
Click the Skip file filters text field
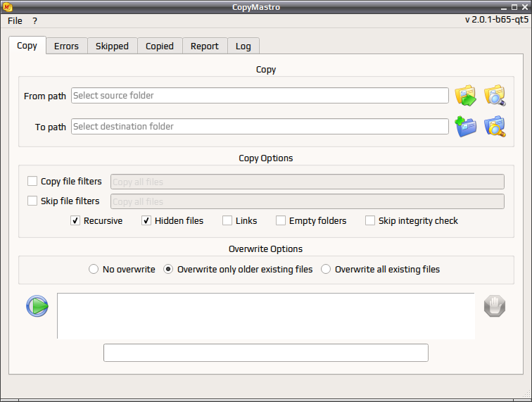point(308,201)
